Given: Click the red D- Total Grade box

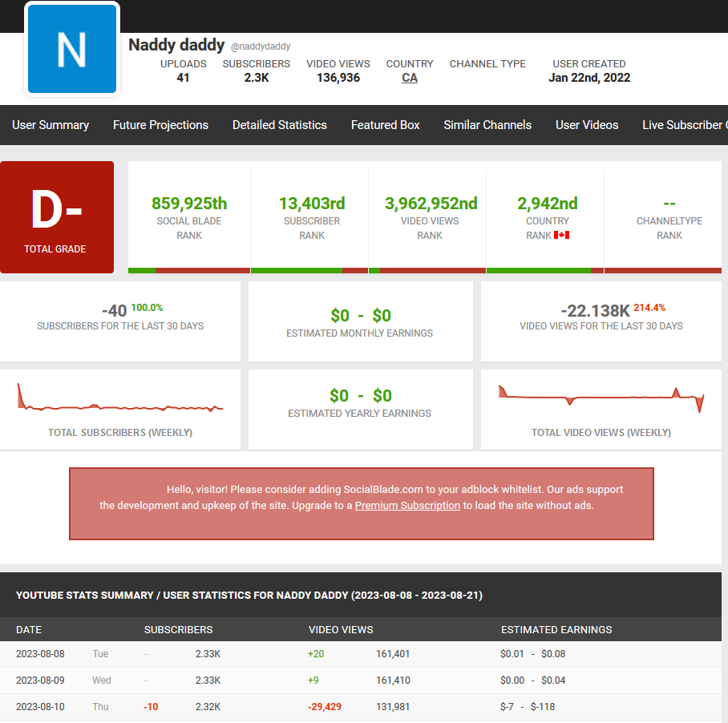Looking at the screenshot, I should coord(57,217).
